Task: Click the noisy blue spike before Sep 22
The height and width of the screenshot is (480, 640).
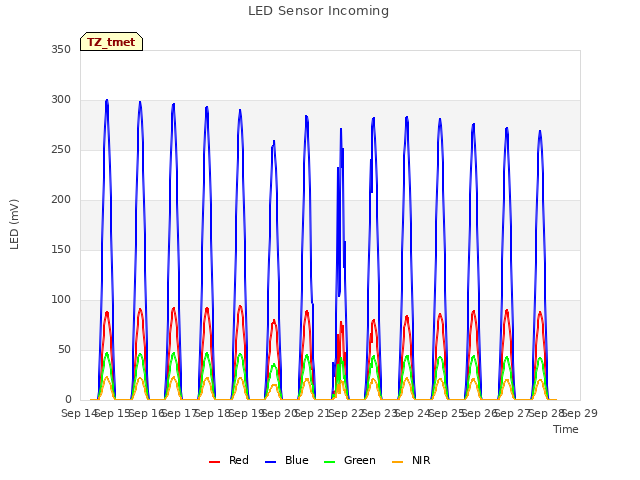Action: [341, 129]
